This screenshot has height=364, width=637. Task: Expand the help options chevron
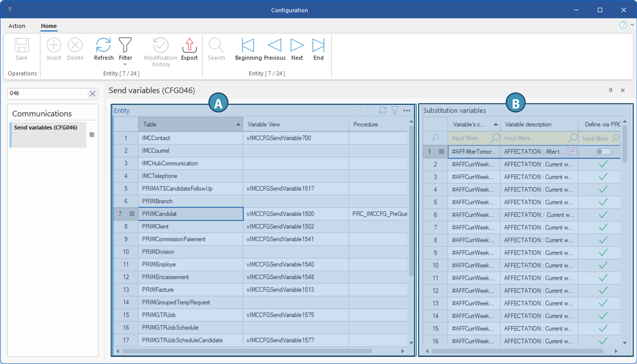click(x=632, y=25)
